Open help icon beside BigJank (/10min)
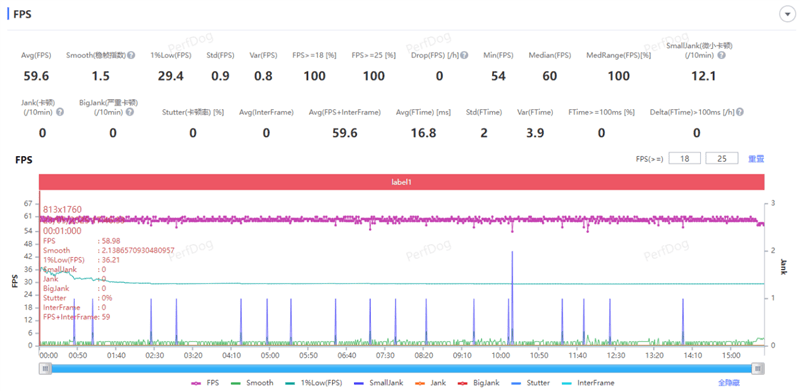The image size is (800, 391). 130,112
